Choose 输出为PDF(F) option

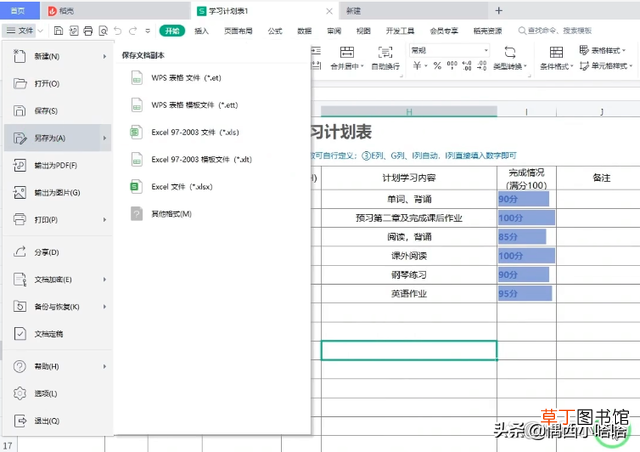58,165
